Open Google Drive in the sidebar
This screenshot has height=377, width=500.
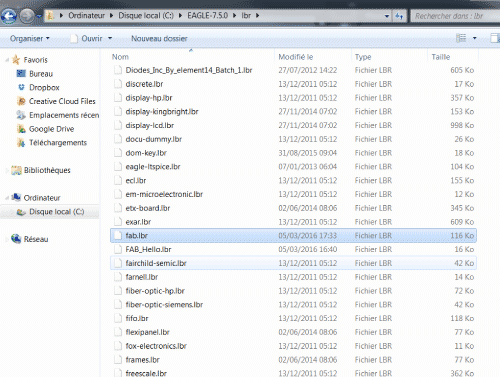[51, 129]
